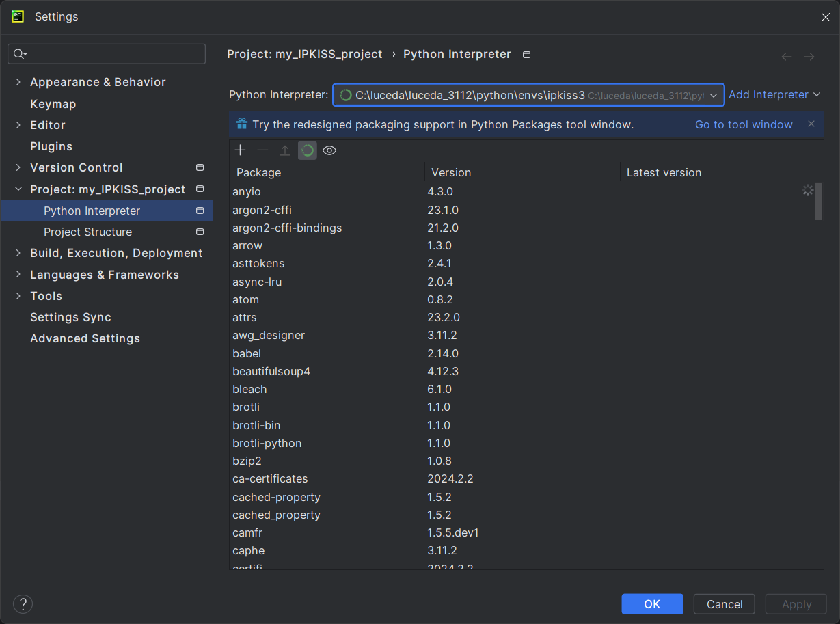The width and height of the screenshot is (840, 624).
Task: Click the help question mark icon
Action: [23, 604]
